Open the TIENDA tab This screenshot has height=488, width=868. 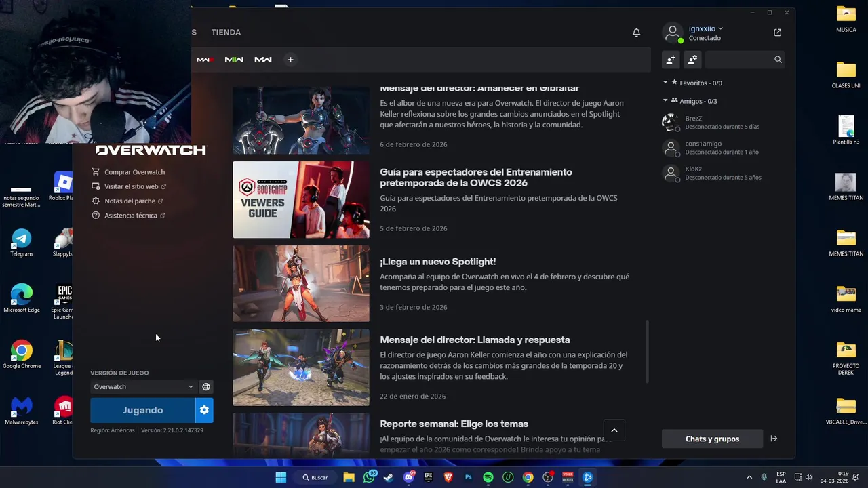point(226,33)
